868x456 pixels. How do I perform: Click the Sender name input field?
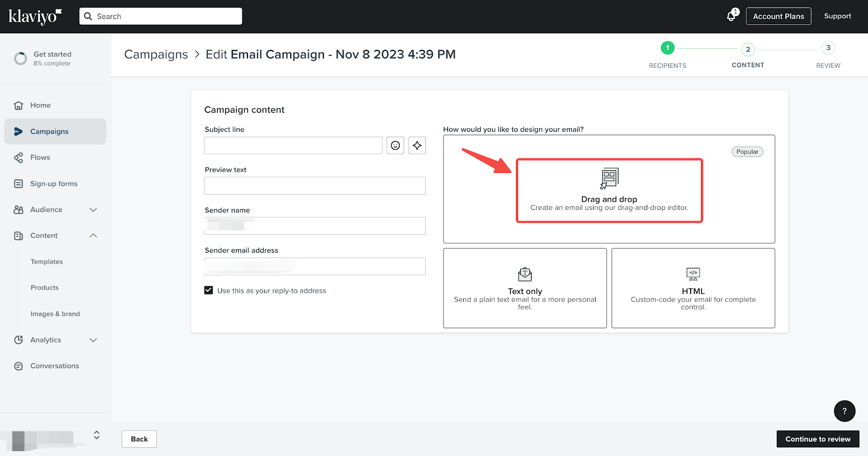click(315, 226)
